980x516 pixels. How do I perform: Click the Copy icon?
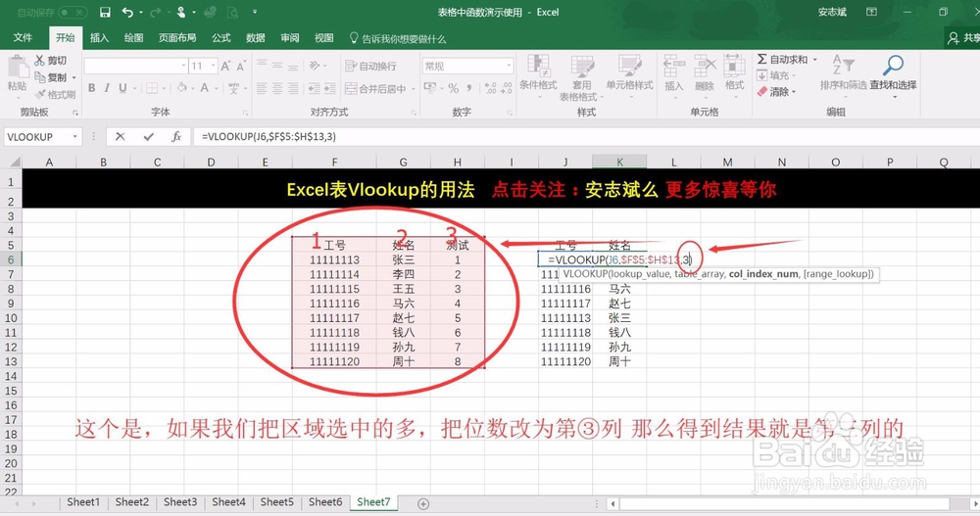point(39,76)
